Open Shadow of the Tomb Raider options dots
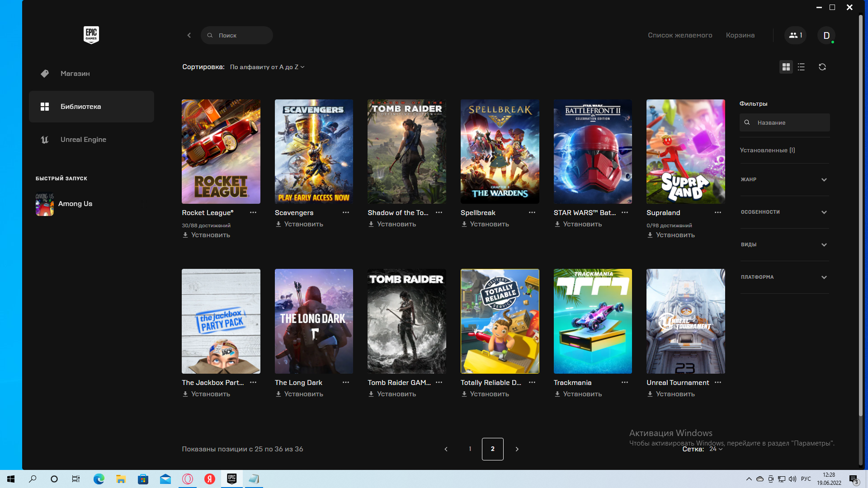 [x=439, y=212]
